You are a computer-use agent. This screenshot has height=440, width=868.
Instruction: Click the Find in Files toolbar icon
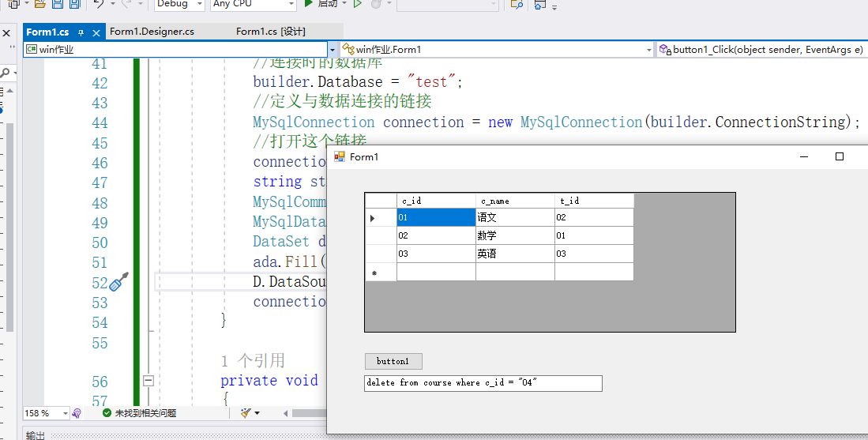pos(517,4)
